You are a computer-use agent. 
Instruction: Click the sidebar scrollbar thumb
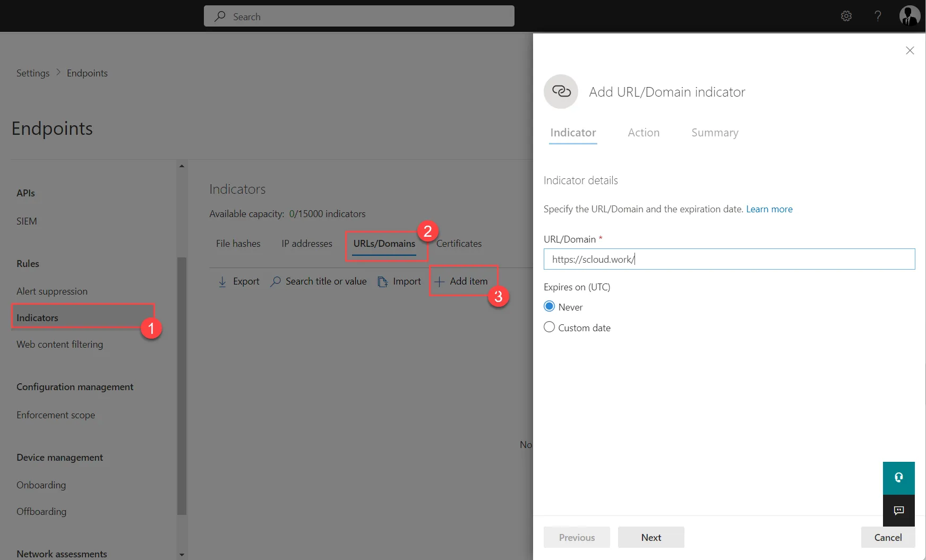[x=182, y=386]
